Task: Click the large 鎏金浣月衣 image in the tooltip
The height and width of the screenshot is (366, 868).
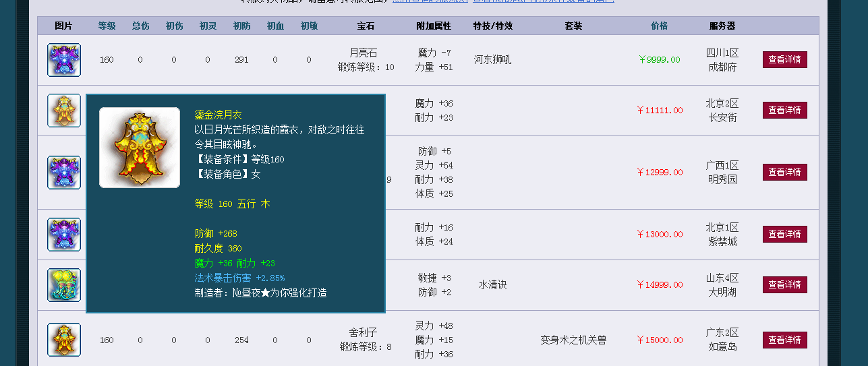Action: pyautogui.click(x=140, y=148)
